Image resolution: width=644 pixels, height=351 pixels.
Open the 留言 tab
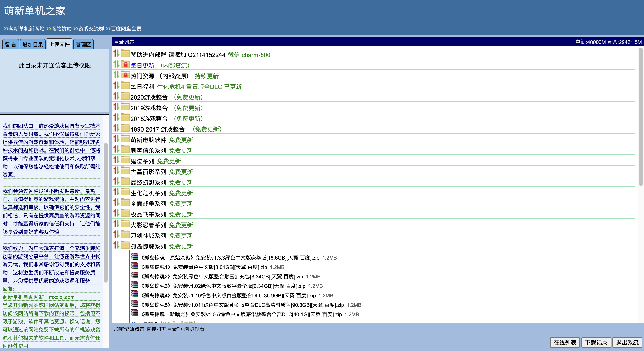[x=11, y=44]
